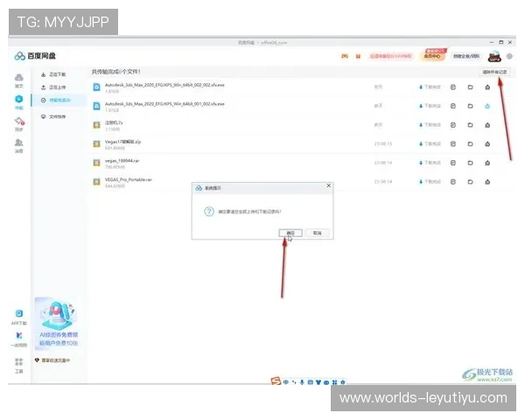Open the 会员中心 membership button
525x420 pixels.
433,55
